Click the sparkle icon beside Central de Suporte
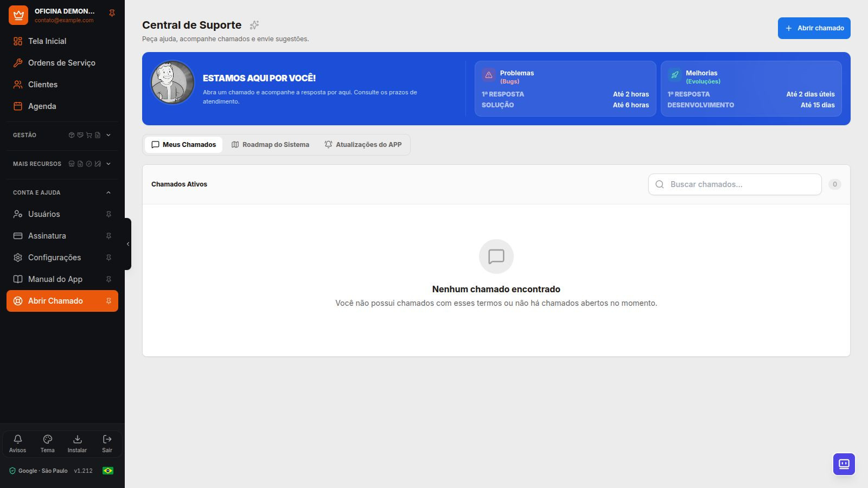Screen dimensions: 868x488 254,25
